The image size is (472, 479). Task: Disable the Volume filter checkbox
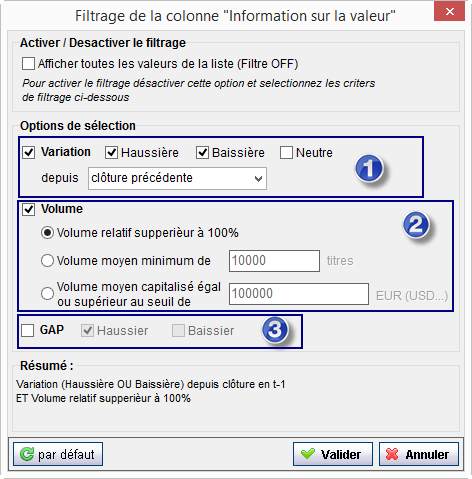[29, 210]
